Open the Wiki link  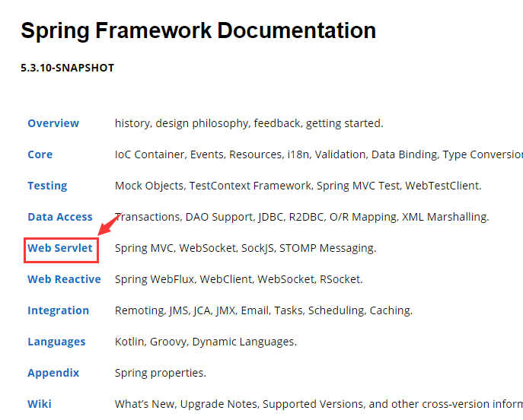click(40, 404)
